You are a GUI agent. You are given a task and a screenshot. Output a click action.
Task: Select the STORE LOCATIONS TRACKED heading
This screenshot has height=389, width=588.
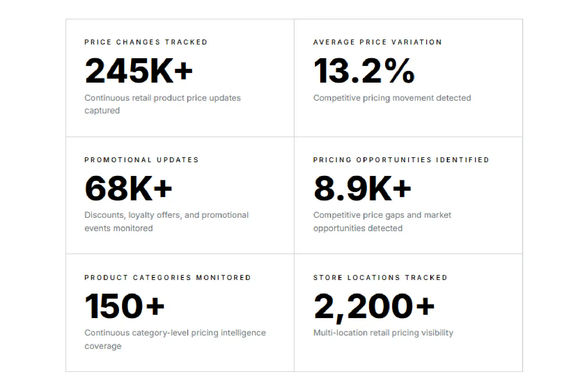tap(380, 278)
